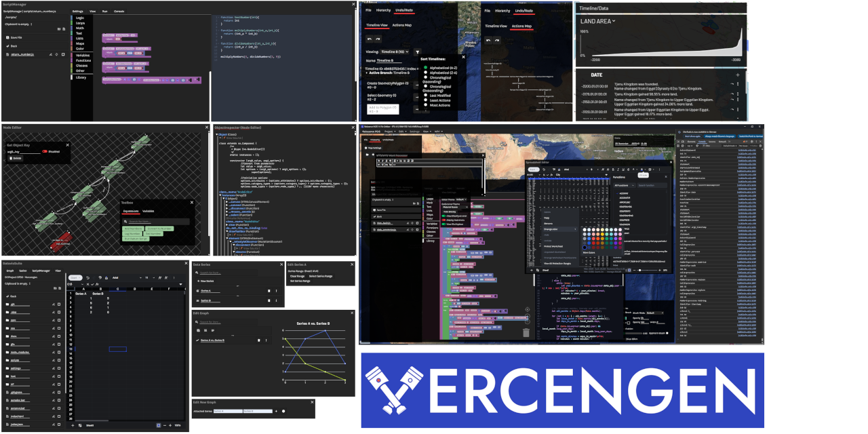
Task: Switch to Actions Map tab in left panel
Action: pyautogui.click(x=402, y=25)
